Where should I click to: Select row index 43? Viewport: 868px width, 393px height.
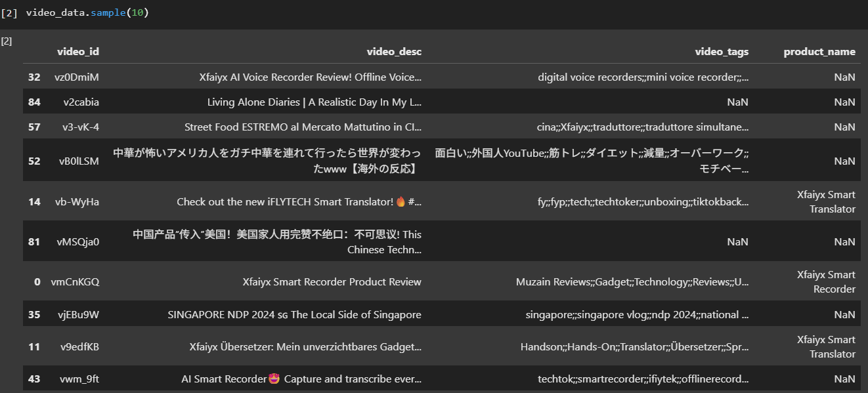(34, 379)
